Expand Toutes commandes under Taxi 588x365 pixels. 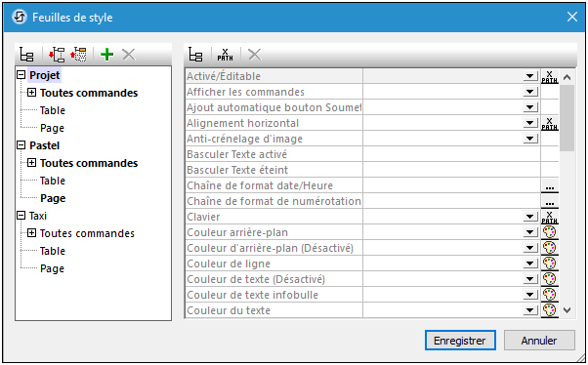coord(32,233)
